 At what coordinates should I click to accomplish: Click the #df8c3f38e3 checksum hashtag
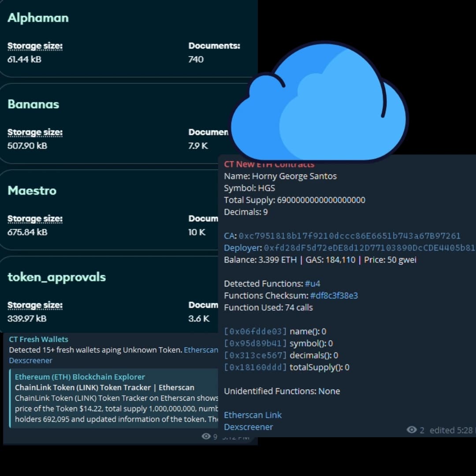[334, 295]
